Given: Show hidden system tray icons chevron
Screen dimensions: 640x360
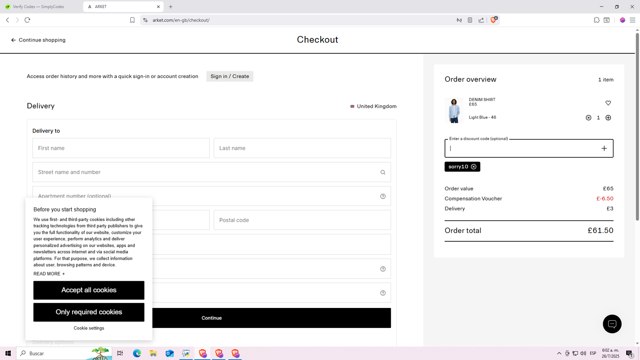Looking at the screenshot, I should coord(559,353).
